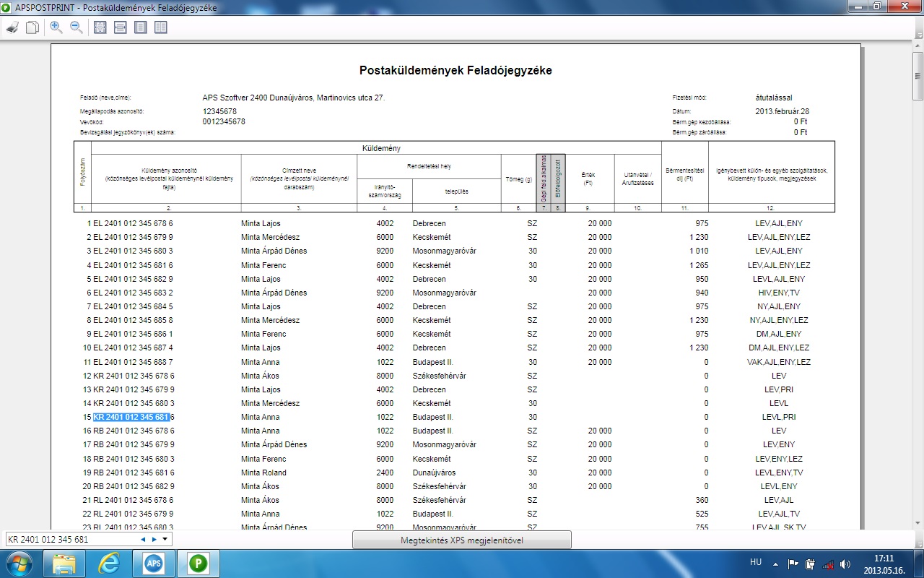
Task: Click payment method átutalással
Action: point(774,97)
